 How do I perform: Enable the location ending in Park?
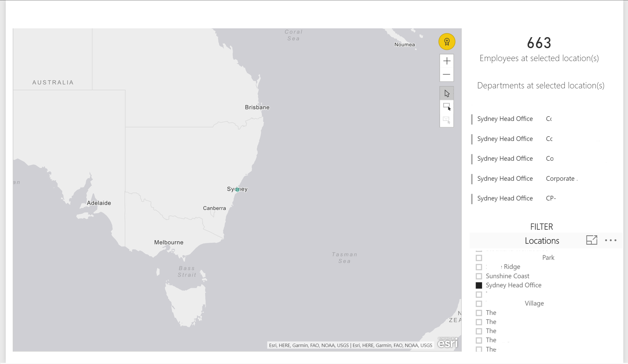click(479, 258)
